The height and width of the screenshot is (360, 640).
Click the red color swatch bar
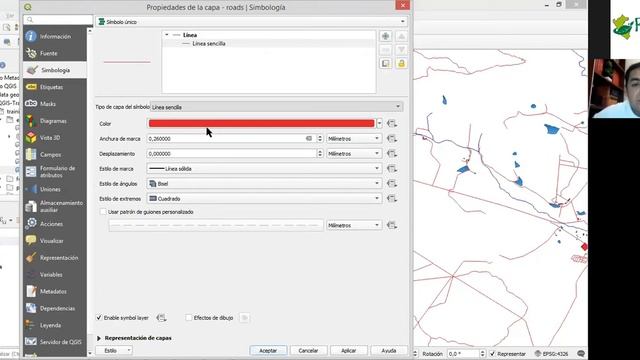261,123
